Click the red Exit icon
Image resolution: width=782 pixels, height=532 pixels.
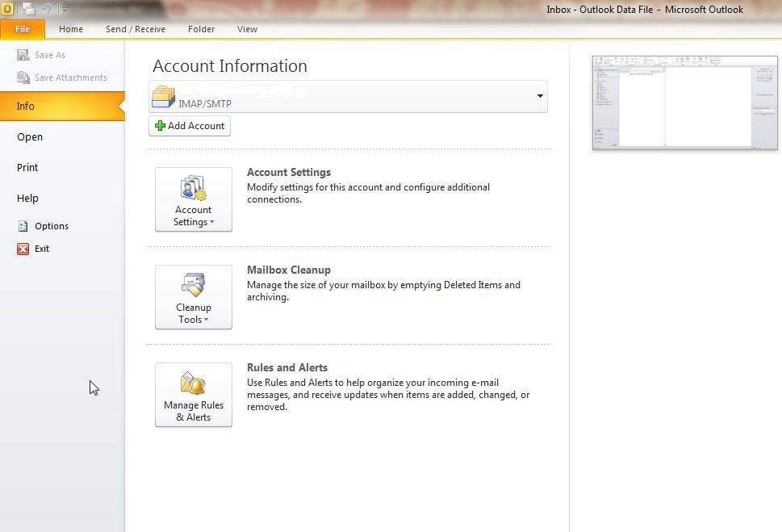tap(23, 249)
